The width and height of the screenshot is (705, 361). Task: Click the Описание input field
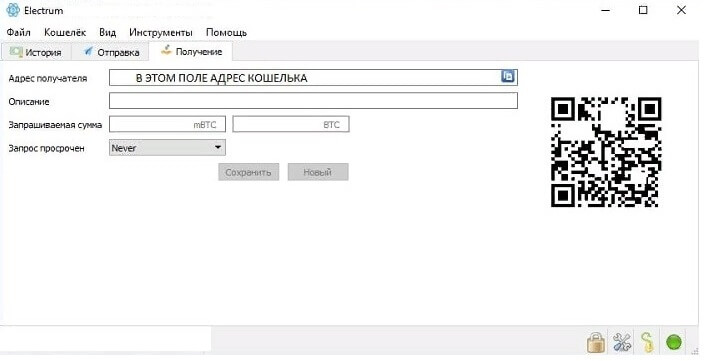[313, 101]
